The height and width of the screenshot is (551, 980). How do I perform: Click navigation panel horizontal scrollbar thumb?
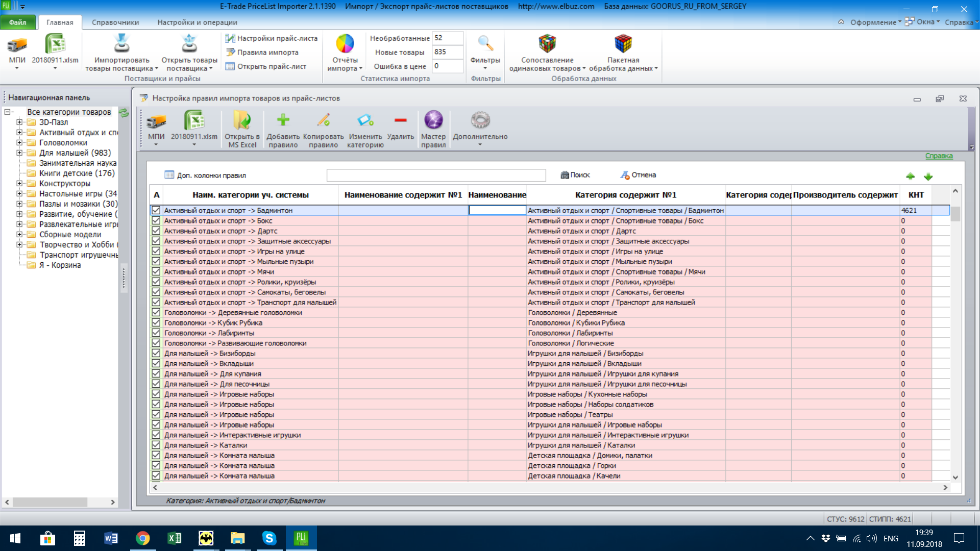coord(50,502)
